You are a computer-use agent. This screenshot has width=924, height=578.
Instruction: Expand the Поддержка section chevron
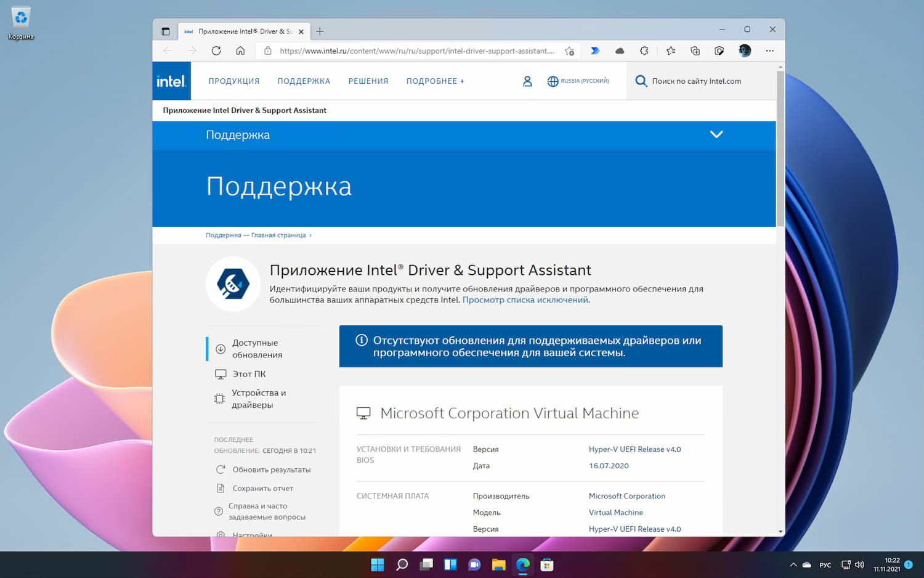[x=716, y=134]
